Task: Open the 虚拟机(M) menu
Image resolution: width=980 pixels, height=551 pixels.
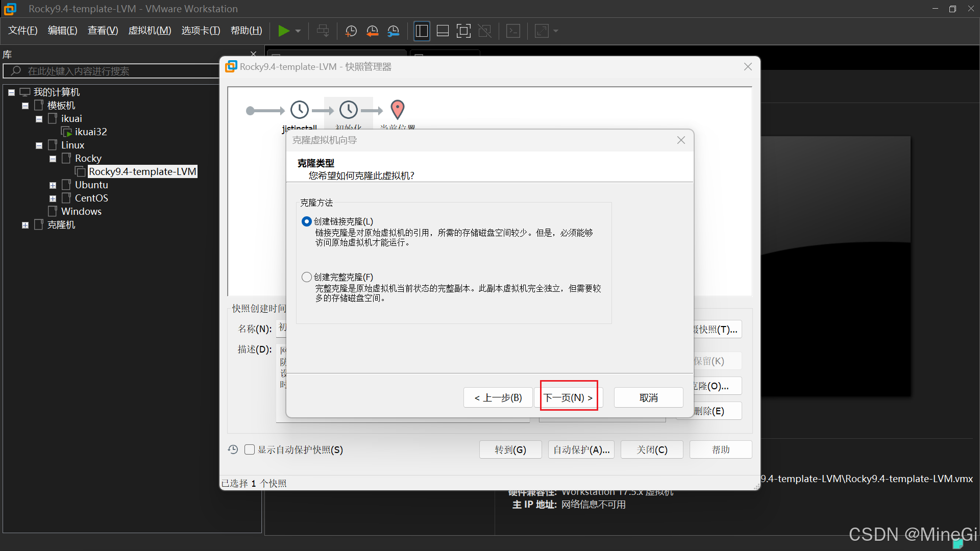Action: pos(150,31)
